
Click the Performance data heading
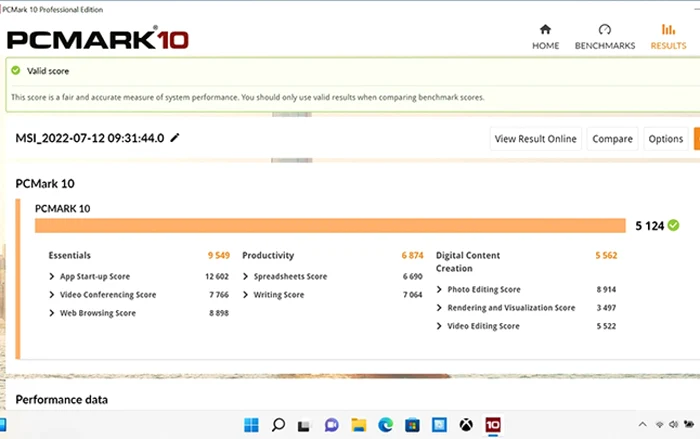62,400
